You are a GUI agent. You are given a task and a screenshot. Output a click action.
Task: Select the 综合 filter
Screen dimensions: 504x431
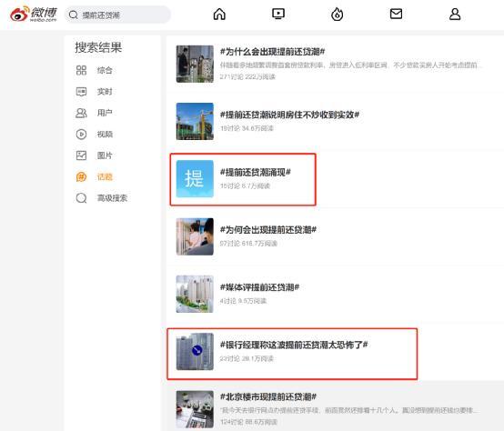[105, 70]
